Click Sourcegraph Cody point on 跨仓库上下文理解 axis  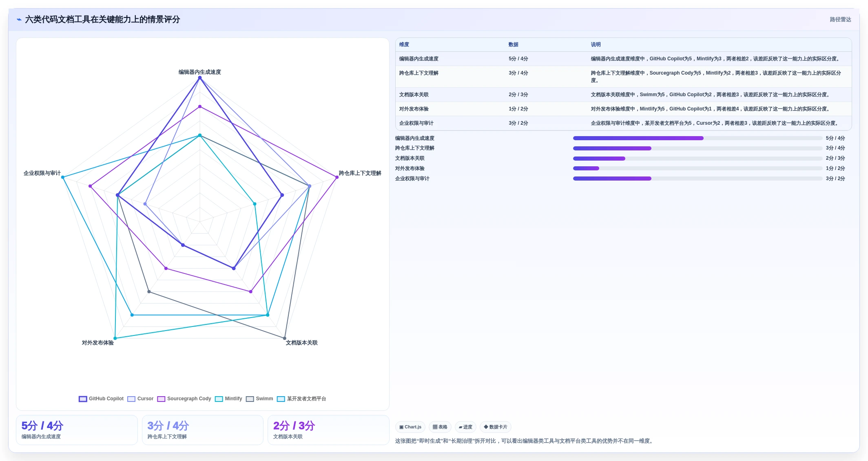pyautogui.click(x=337, y=177)
